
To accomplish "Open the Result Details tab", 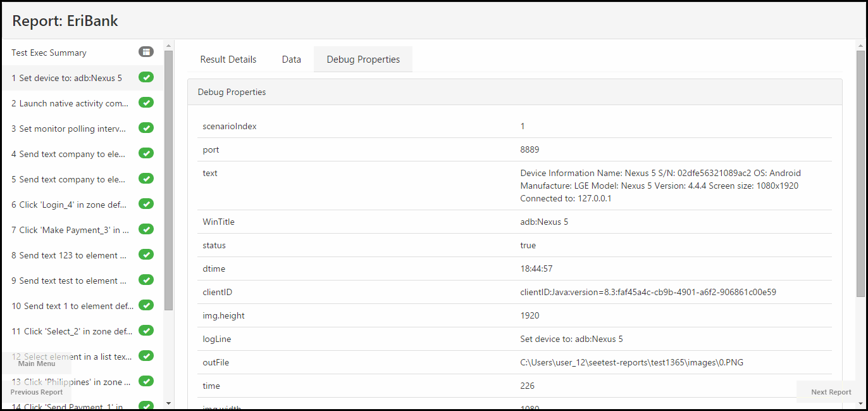I will point(228,60).
